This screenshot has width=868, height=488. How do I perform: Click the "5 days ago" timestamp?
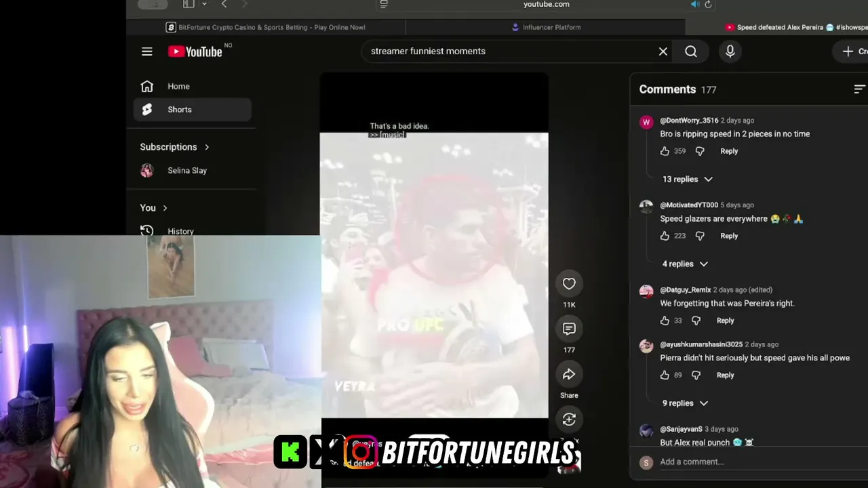tap(737, 205)
